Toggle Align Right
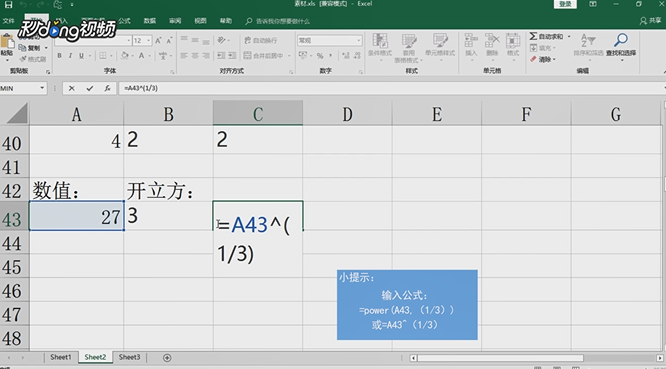 click(206, 56)
